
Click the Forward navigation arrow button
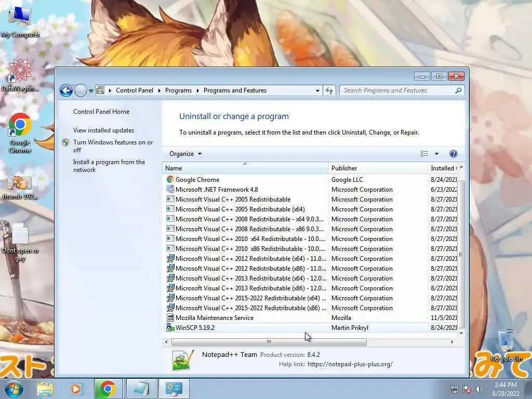pyautogui.click(x=81, y=90)
